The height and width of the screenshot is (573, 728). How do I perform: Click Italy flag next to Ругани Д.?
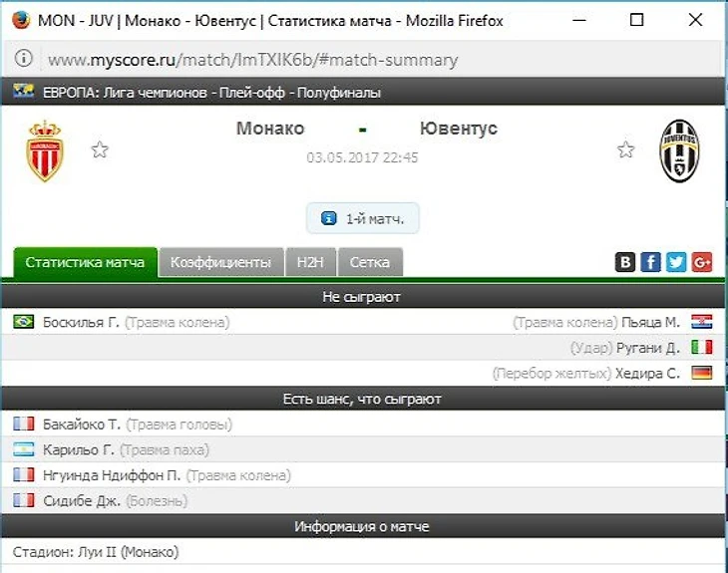tap(701, 347)
